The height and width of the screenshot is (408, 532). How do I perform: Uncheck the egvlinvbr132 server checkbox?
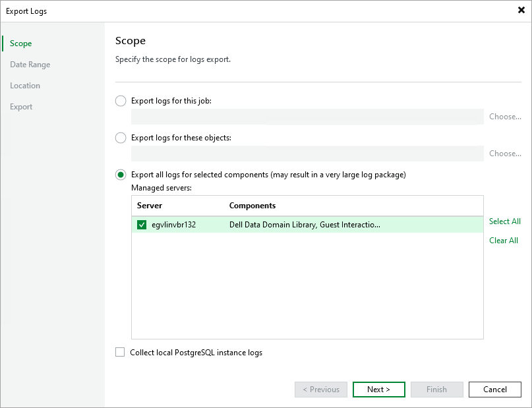coord(142,225)
